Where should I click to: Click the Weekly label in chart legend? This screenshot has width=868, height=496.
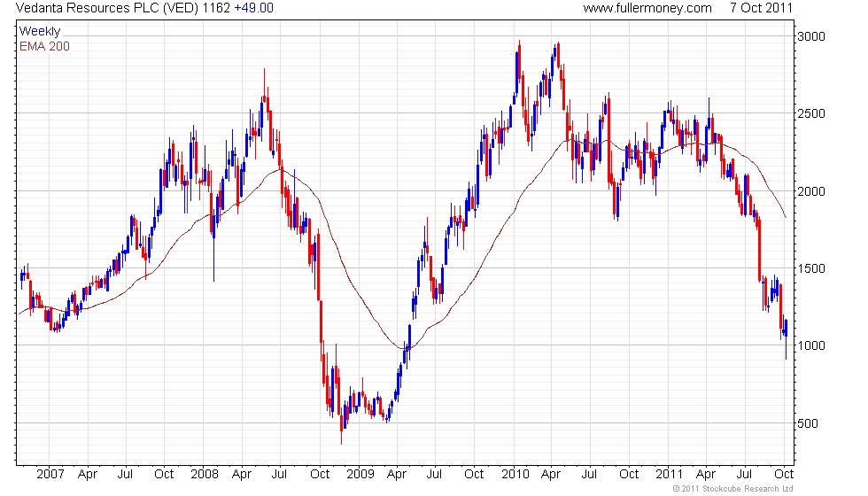click(x=40, y=32)
